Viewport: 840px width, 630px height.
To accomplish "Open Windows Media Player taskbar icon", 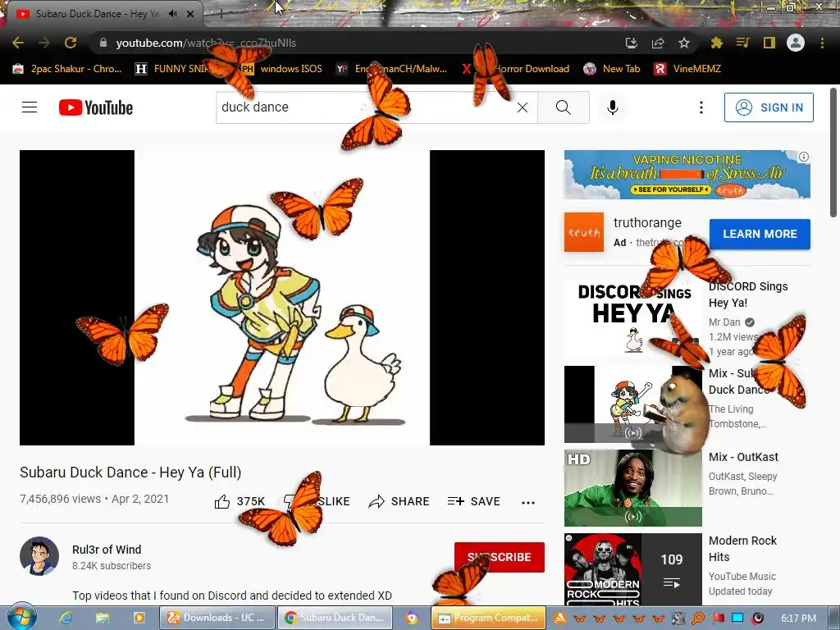I will pos(139,618).
